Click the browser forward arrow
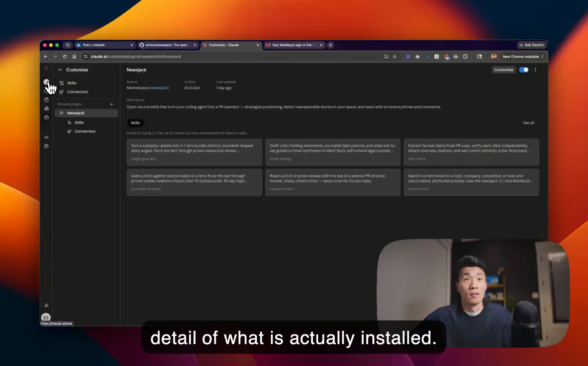The image size is (588, 366). click(55, 57)
